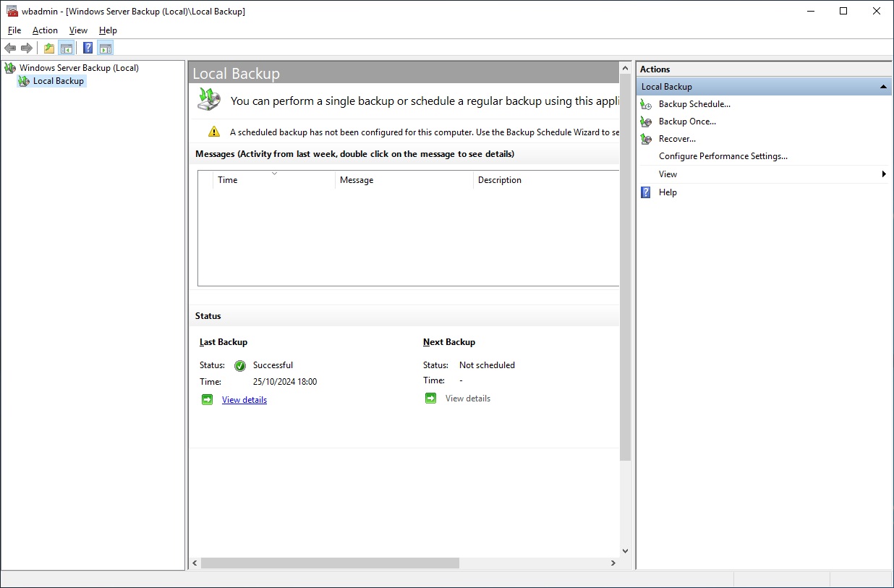The image size is (894, 588).
Task: Click the Recover icon in Actions pane
Action: pos(646,139)
